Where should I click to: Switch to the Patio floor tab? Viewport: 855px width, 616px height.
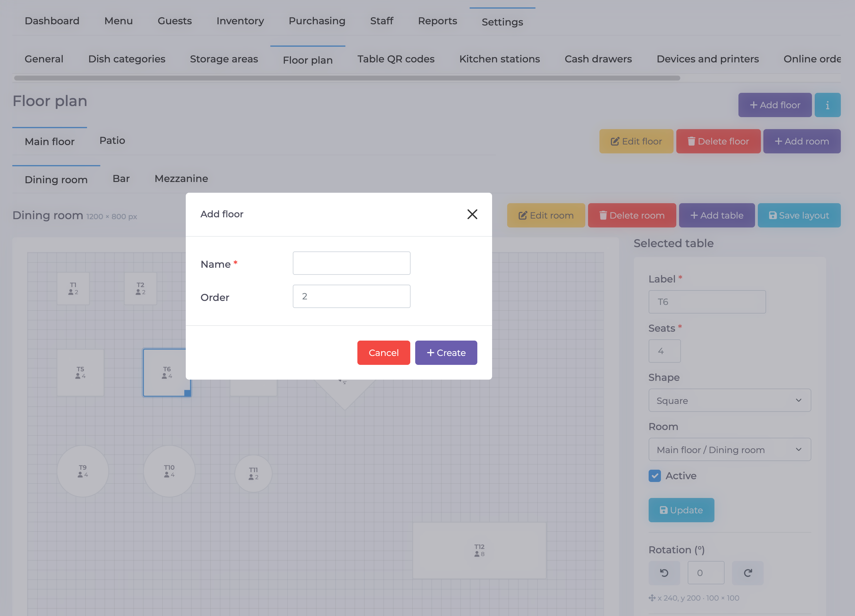click(x=112, y=140)
